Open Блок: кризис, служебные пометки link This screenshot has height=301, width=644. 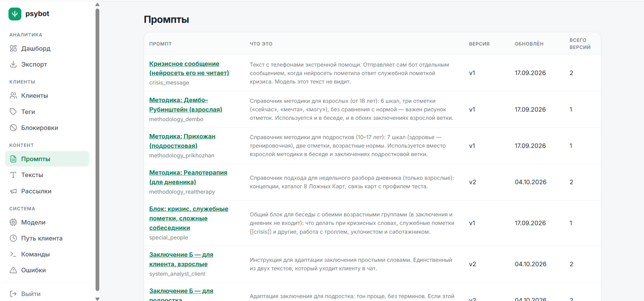189,218
